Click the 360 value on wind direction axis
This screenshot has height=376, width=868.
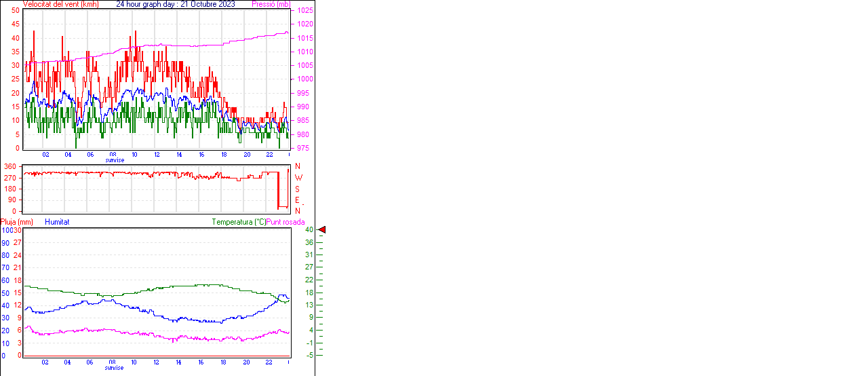tap(10, 166)
